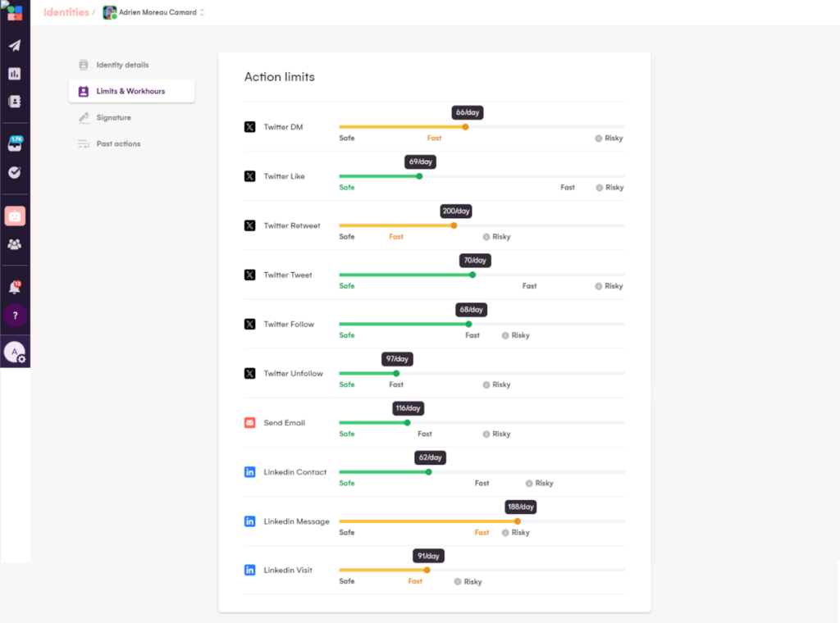This screenshot has height=623, width=840.
Task: Go to the Identity details section
Action: (122, 65)
